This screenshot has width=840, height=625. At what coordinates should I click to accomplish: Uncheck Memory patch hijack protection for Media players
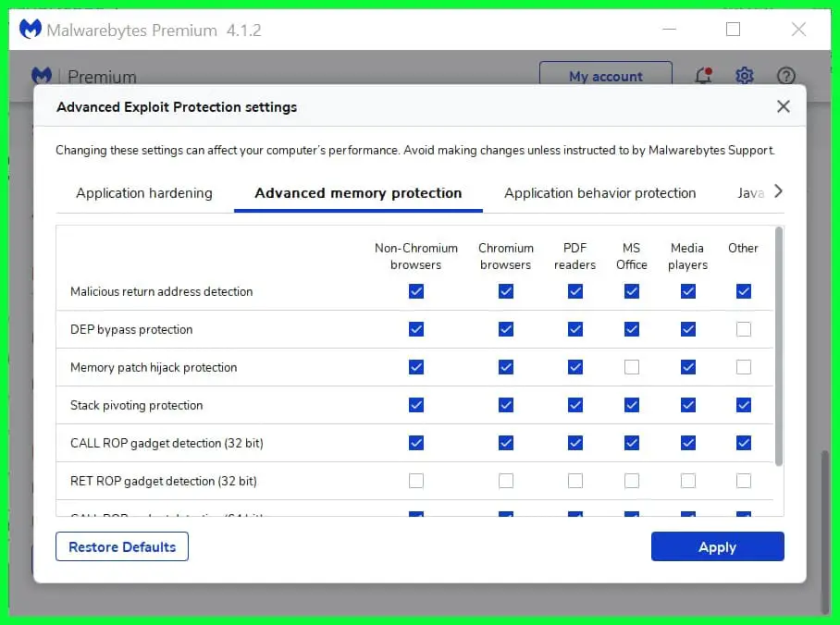coord(688,367)
